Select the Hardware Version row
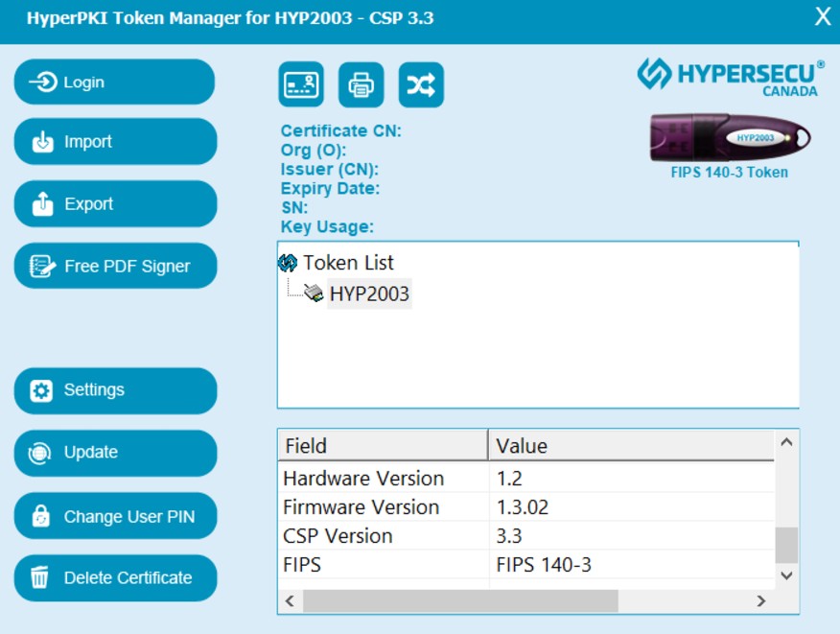 click(x=526, y=478)
